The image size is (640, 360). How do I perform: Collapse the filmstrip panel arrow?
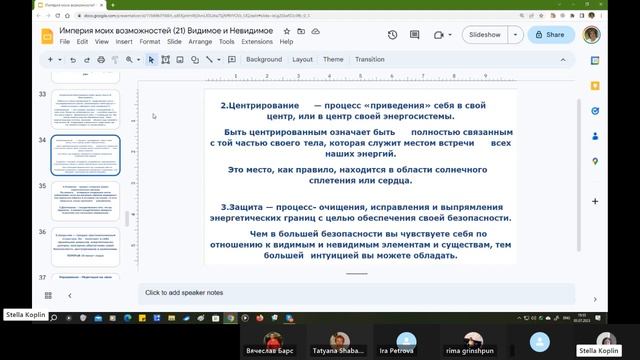(70, 296)
